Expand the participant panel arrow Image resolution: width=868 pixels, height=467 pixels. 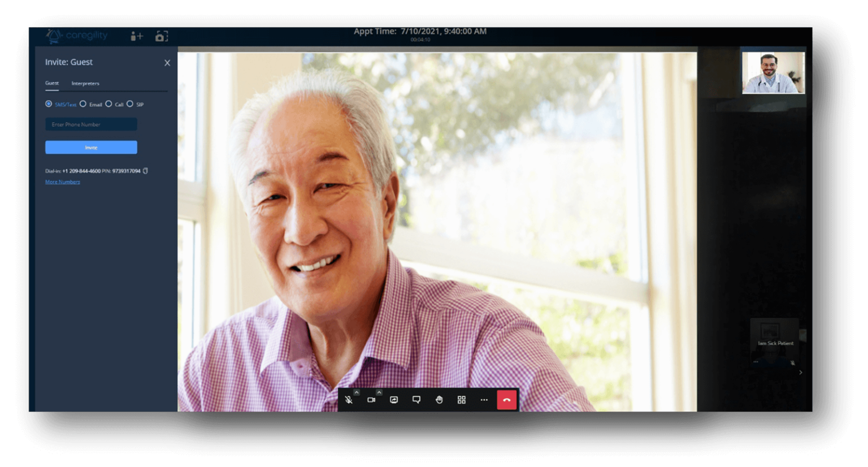(801, 372)
